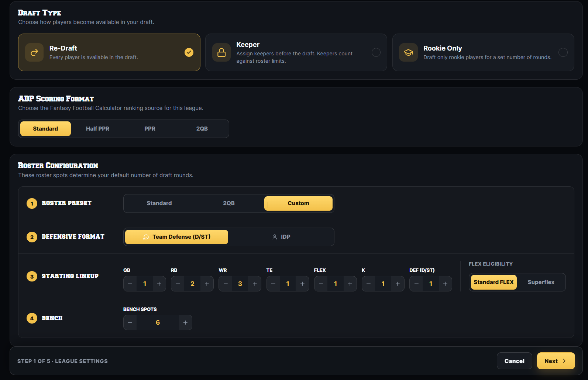Switch defensive format to IDP
Image resolution: width=588 pixels, height=380 pixels.
[281, 237]
